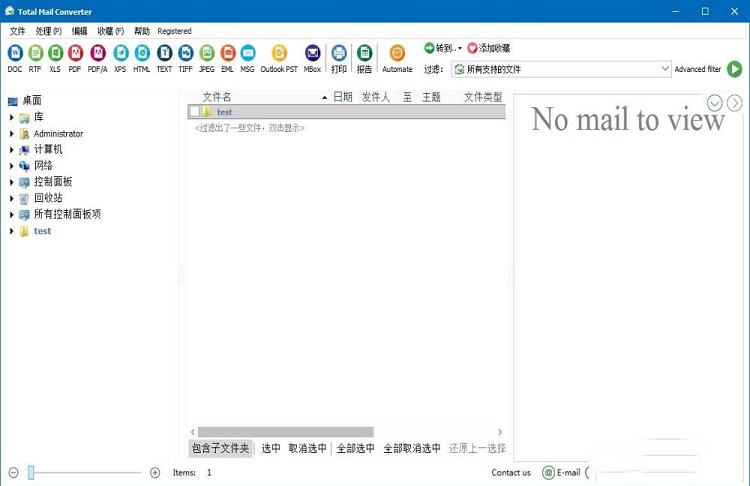The width and height of the screenshot is (750, 486).
Task: Open the Automate tool
Action: coord(397,53)
